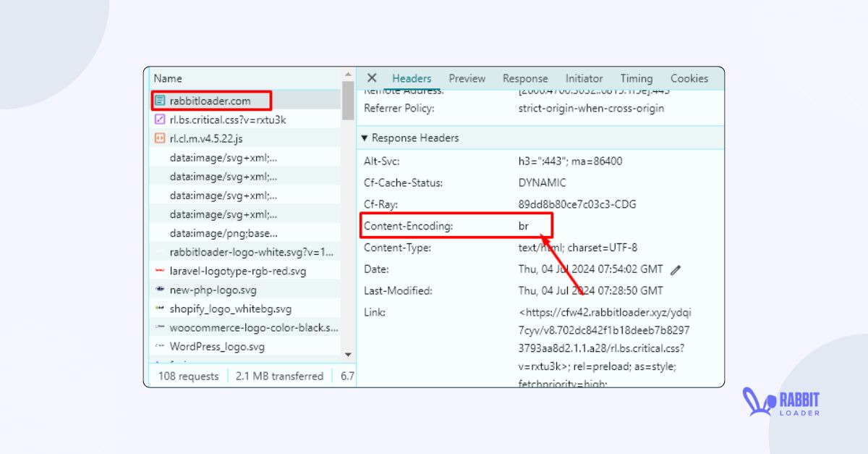
Task: Switch to the Preview tab
Action: point(467,78)
